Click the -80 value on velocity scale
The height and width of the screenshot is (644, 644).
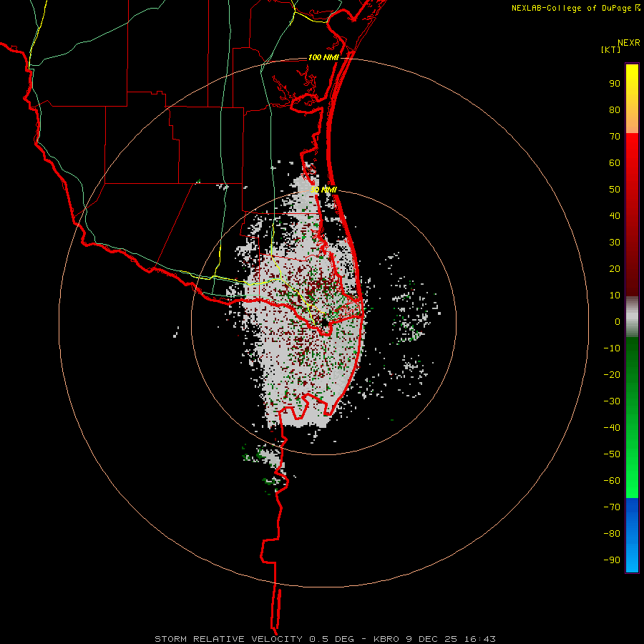point(612,534)
